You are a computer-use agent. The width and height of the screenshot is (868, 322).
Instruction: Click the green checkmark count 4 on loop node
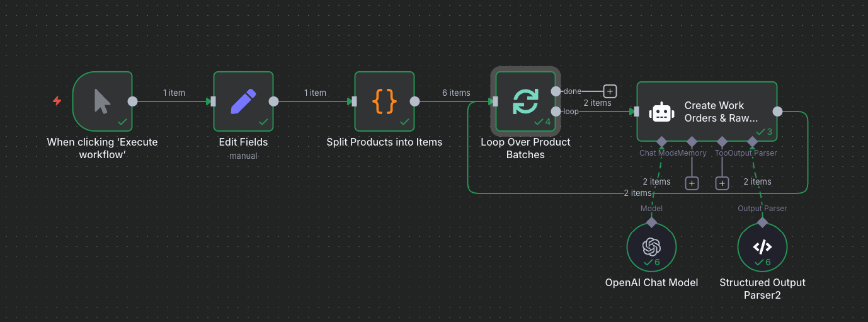[542, 122]
